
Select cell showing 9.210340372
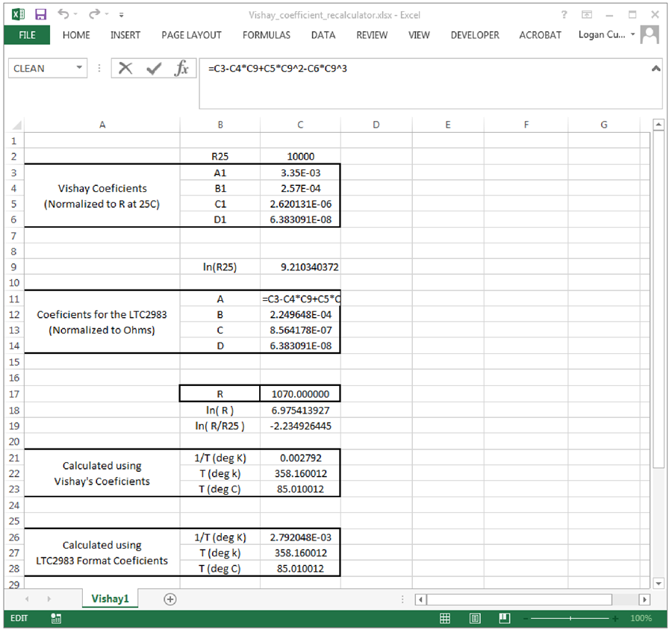(x=300, y=267)
